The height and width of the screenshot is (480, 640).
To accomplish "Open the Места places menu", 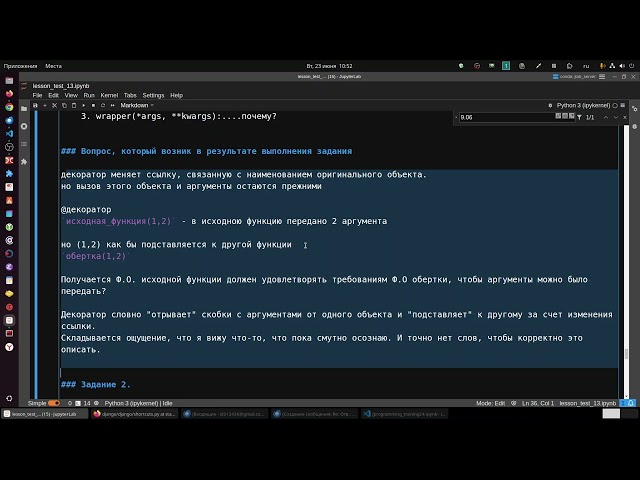I will pos(53,66).
